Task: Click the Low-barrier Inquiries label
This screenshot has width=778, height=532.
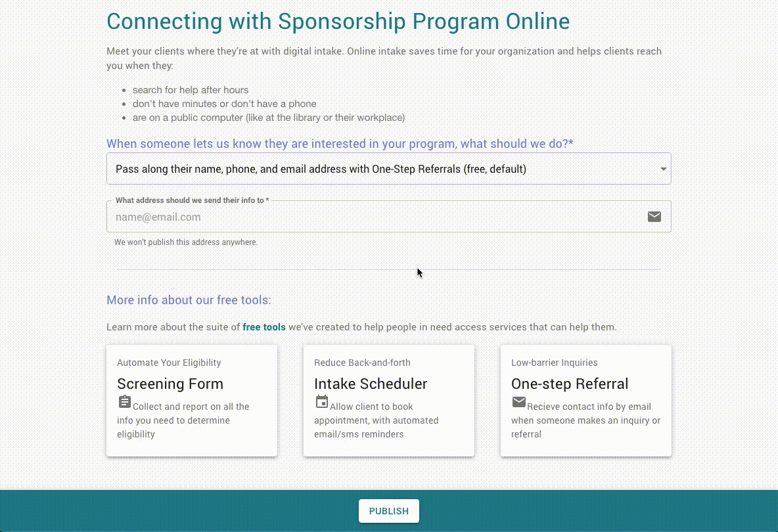Action: point(554,363)
